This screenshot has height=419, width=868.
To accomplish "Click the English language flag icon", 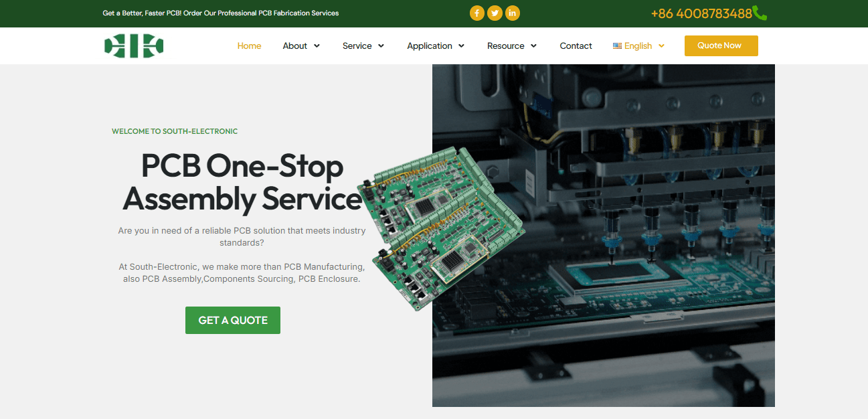I will pyautogui.click(x=617, y=46).
